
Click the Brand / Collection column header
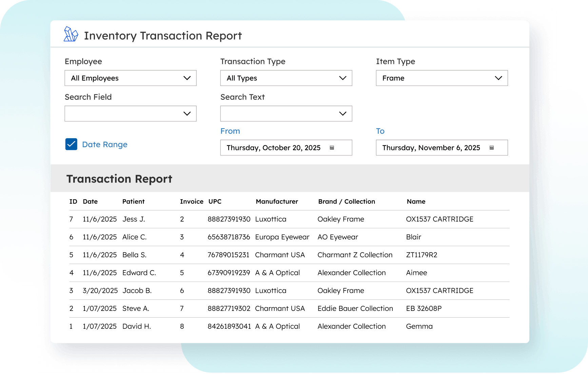tap(346, 202)
